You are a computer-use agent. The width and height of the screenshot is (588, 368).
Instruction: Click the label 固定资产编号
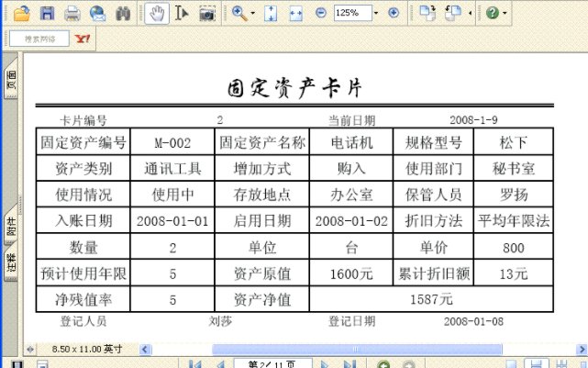(x=83, y=142)
